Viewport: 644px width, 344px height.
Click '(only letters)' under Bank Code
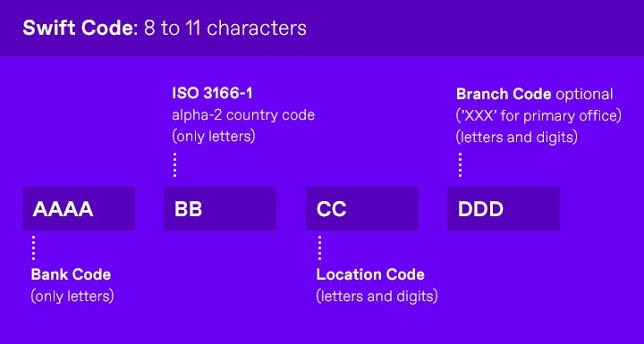[72, 296]
